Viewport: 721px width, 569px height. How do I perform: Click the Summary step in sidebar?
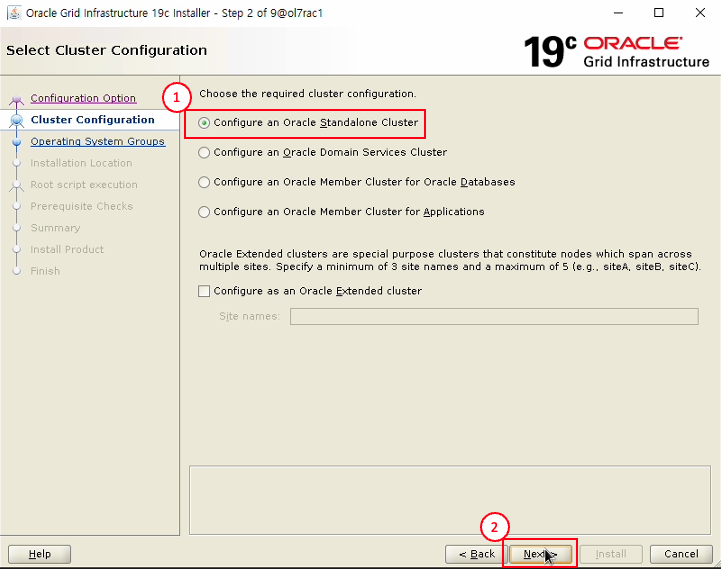pos(55,228)
